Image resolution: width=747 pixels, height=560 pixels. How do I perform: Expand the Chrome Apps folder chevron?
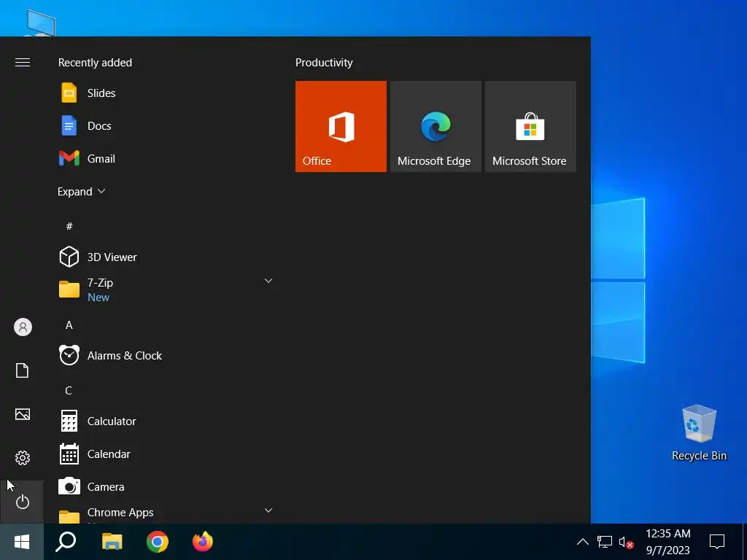268,510
